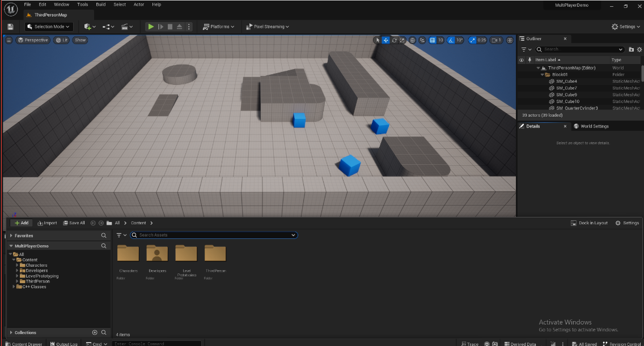This screenshot has width=644, height=346.
Task: Toggle grid snapping in viewport
Action: click(433, 40)
